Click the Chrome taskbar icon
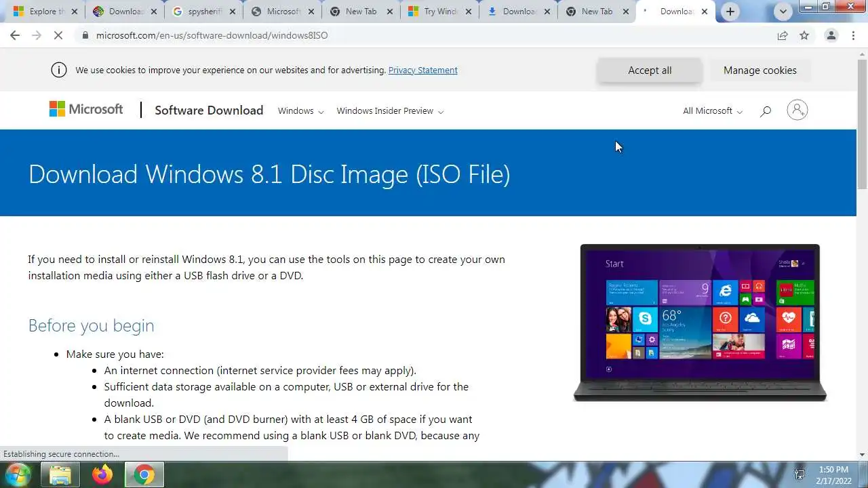This screenshot has height=488, width=868. tap(143, 474)
